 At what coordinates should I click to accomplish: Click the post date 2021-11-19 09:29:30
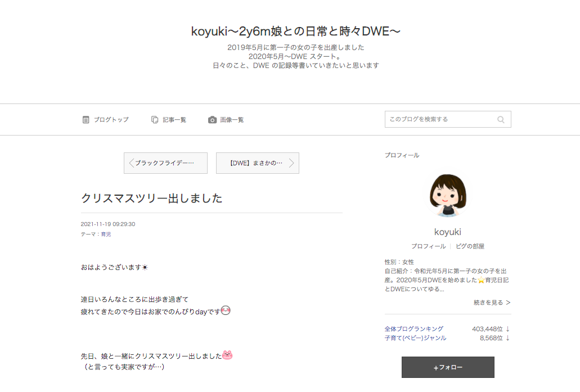tap(108, 224)
